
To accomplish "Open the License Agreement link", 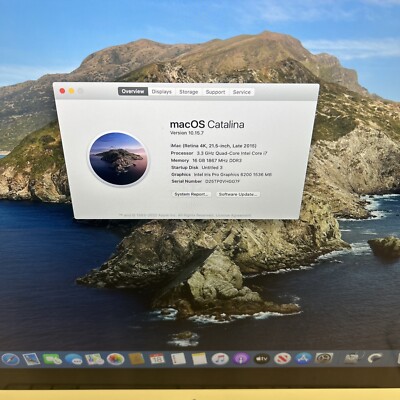I will [x=233, y=216].
